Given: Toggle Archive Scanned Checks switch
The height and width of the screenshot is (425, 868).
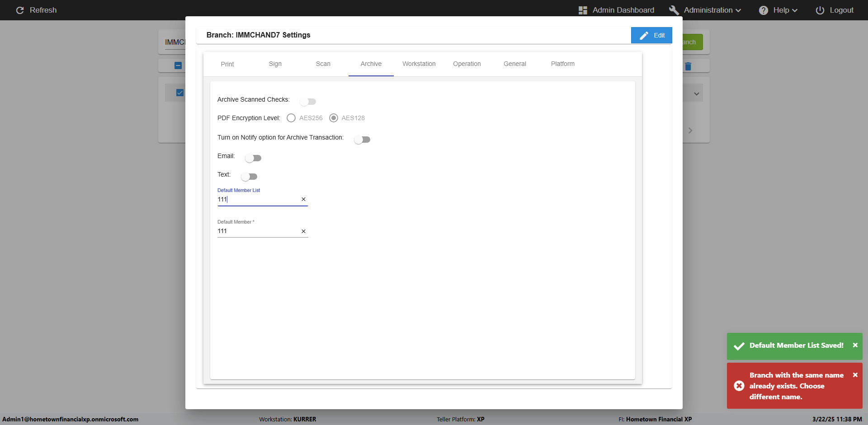Looking at the screenshot, I should tap(308, 102).
